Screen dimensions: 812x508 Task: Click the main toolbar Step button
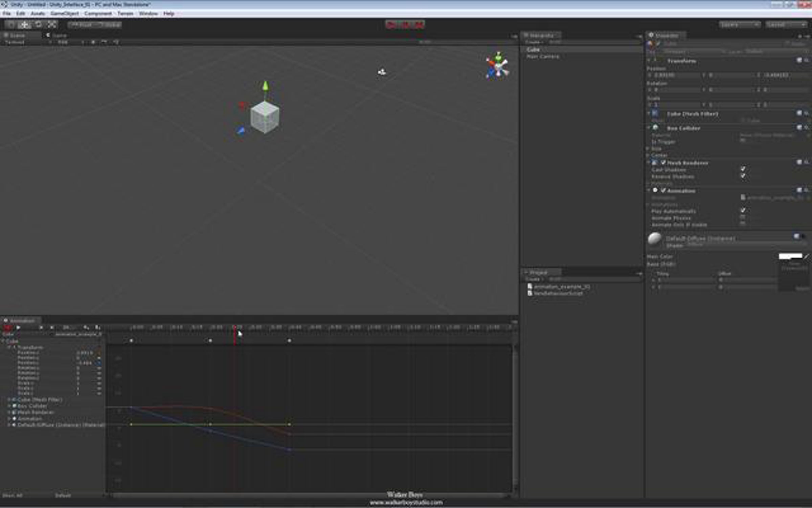pyautogui.click(x=419, y=24)
